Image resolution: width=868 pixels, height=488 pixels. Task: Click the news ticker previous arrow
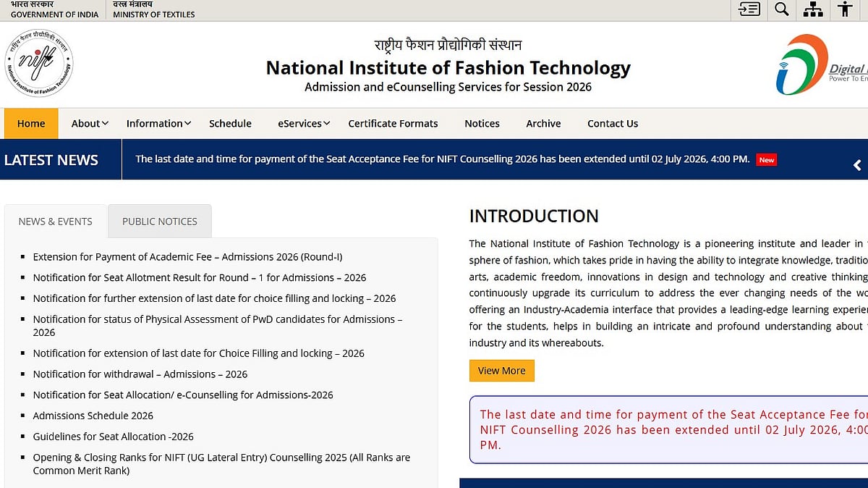[x=857, y=165]
